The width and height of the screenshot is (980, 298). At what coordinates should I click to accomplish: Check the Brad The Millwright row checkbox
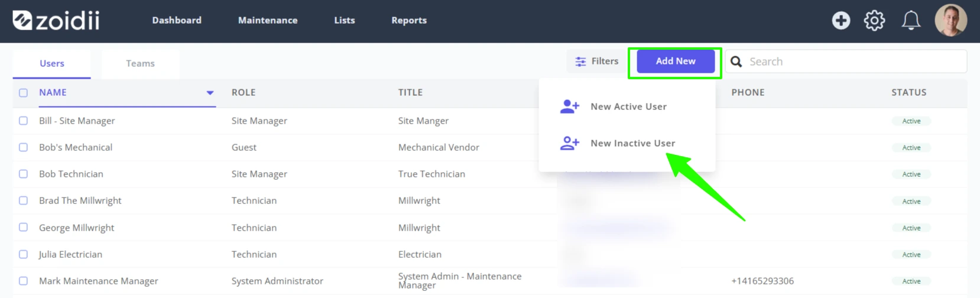[23, 200]
